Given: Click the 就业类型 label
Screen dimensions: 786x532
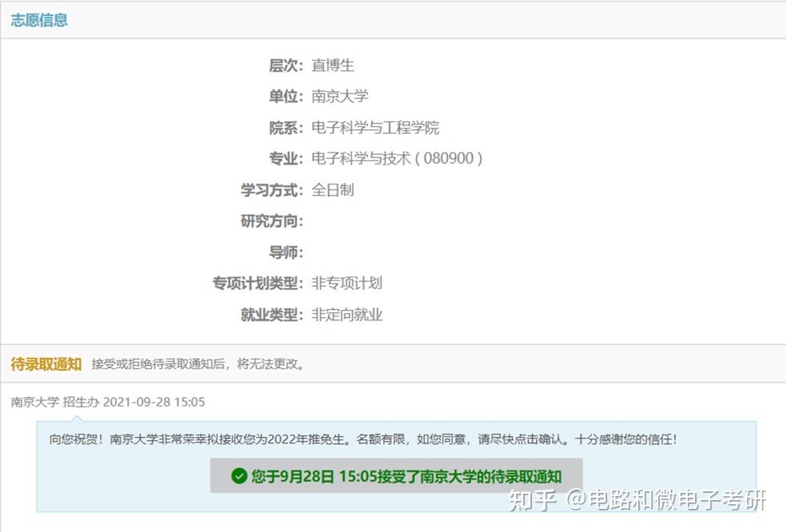Looking at the screenshot, I should point(272,315).
